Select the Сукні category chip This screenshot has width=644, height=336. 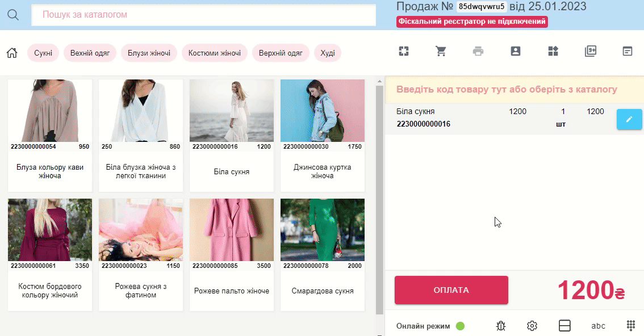43,53
